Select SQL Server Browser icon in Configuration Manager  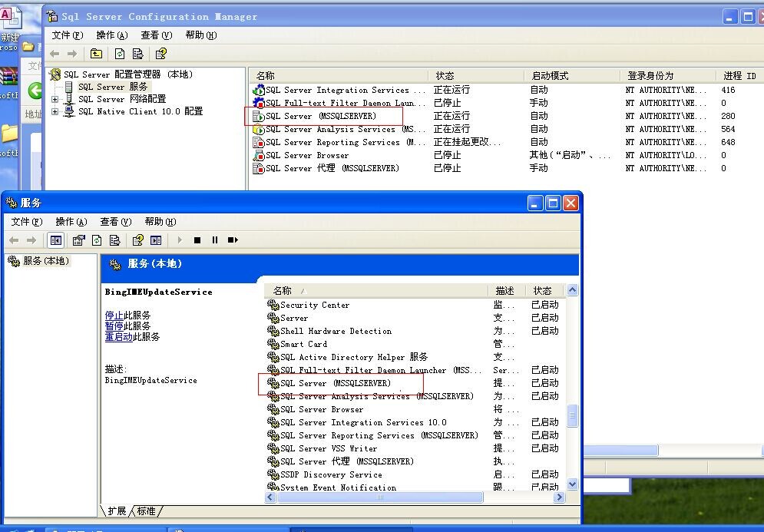(258, 155)
